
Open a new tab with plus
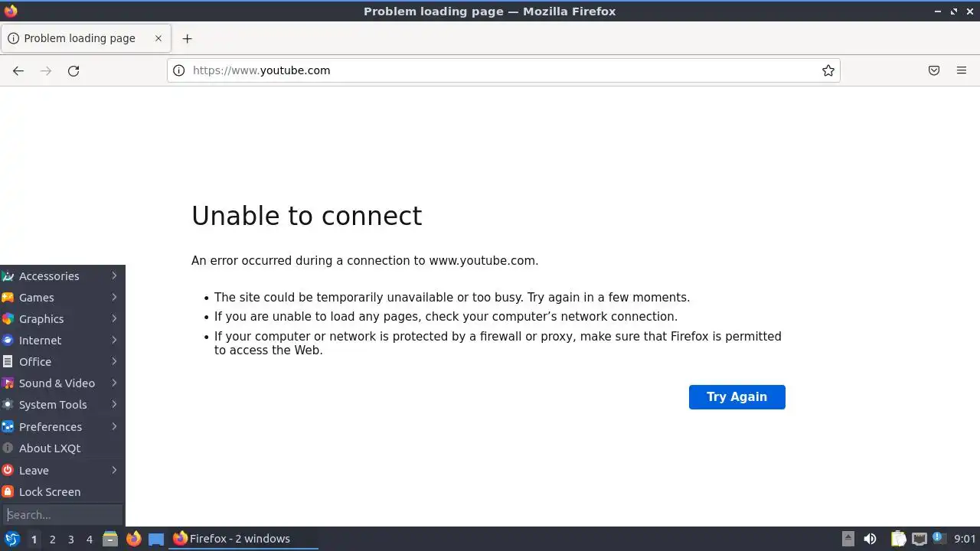point(187,38)
